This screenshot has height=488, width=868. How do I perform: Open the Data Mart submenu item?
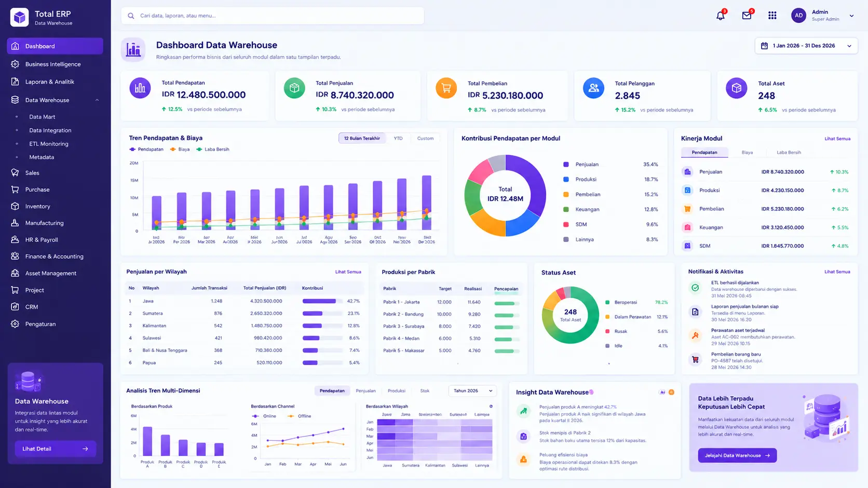pos(42,117)
